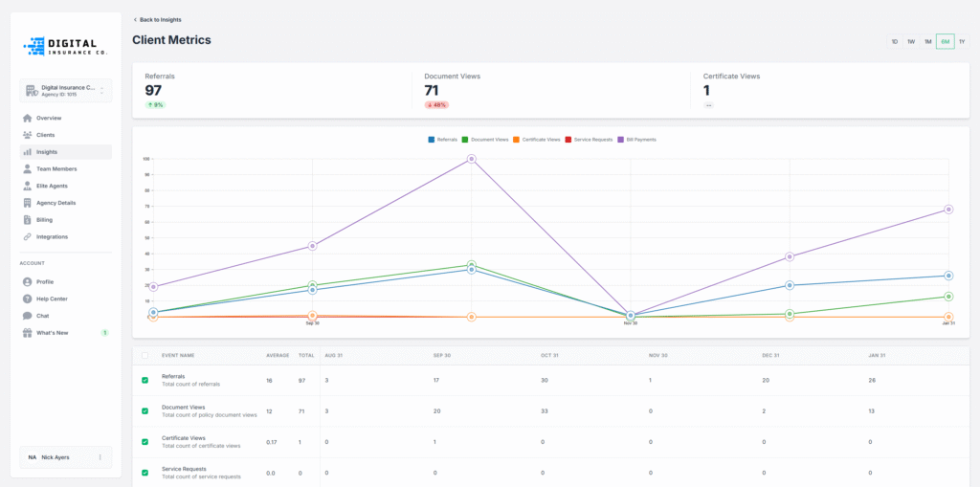Click the Overview home icon in sidebar

pyautogui.click(x=27, y=118)
